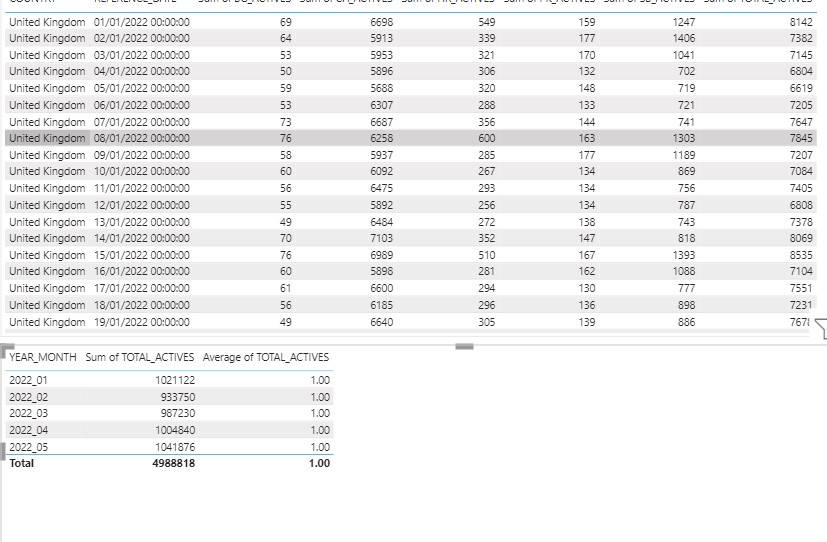Select date 17/01/2022 00:00:00 cell
This screenshot has height=542, width=827.
click(142, 288)
